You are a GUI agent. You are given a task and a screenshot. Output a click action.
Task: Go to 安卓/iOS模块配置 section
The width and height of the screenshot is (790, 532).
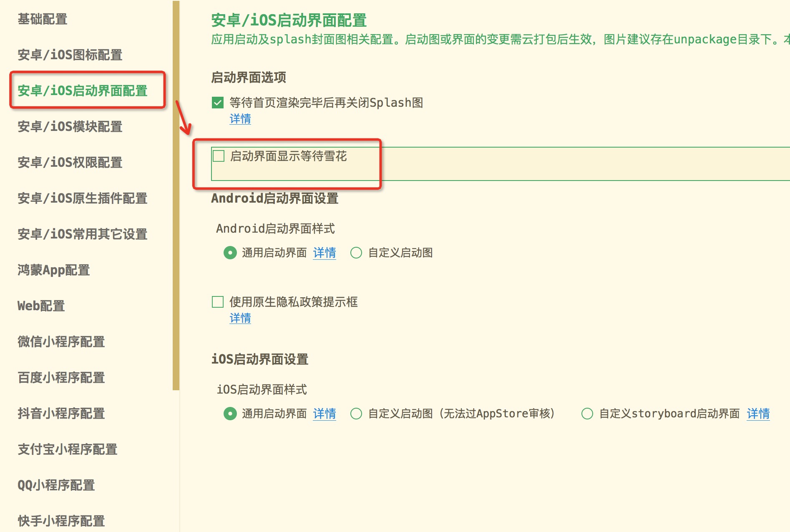tap(70, 127)
